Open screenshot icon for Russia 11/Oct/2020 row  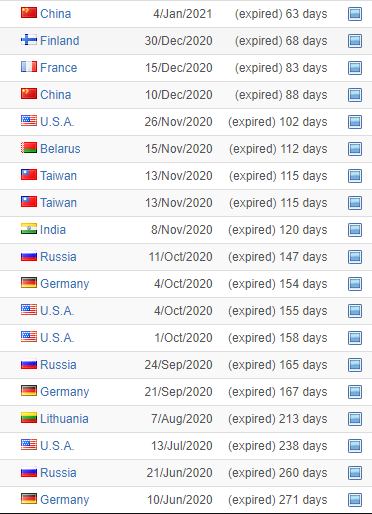tap(355, 257)
